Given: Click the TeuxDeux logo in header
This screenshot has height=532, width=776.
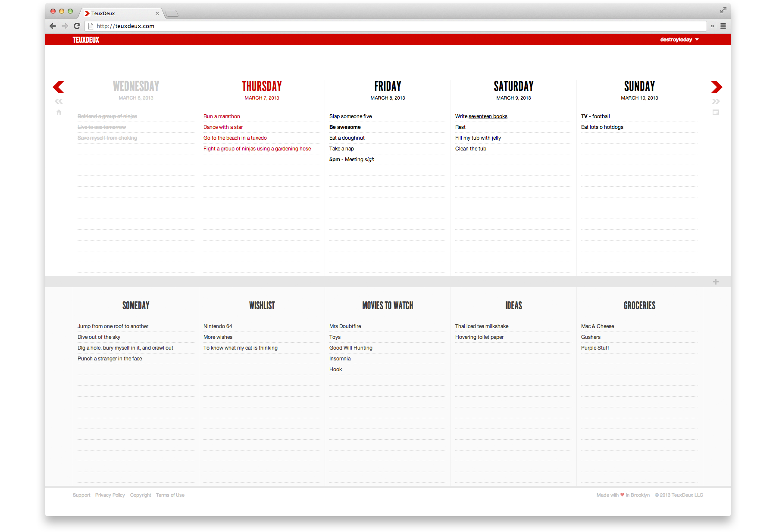Looking at the screenshot, I should tap(86, 40).
